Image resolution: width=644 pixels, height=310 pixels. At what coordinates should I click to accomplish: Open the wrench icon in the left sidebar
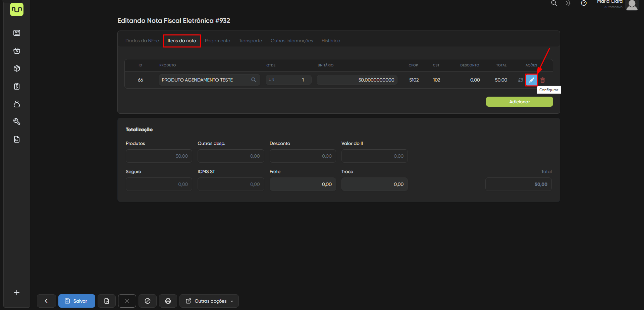[17, 121]
